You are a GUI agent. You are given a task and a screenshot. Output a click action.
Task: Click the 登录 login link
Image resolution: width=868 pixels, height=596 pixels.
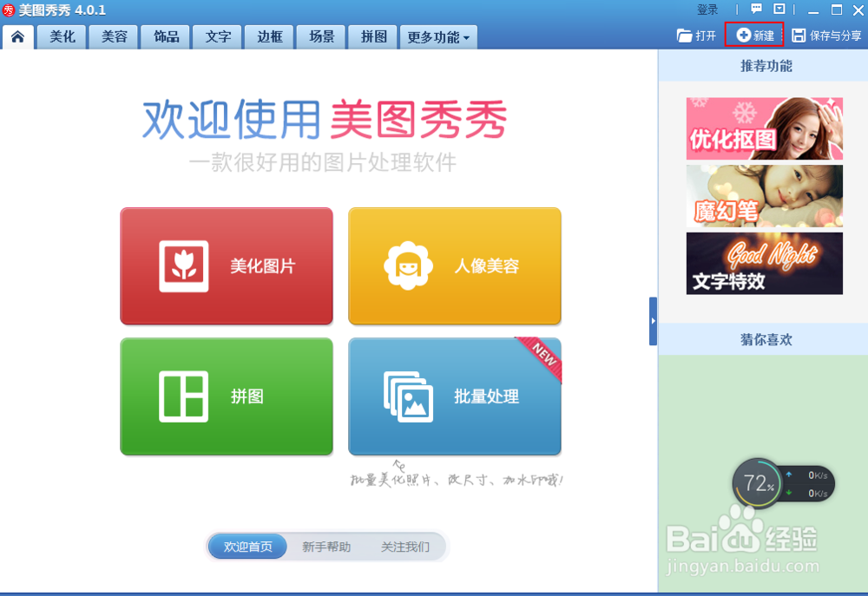pos(707,10)
